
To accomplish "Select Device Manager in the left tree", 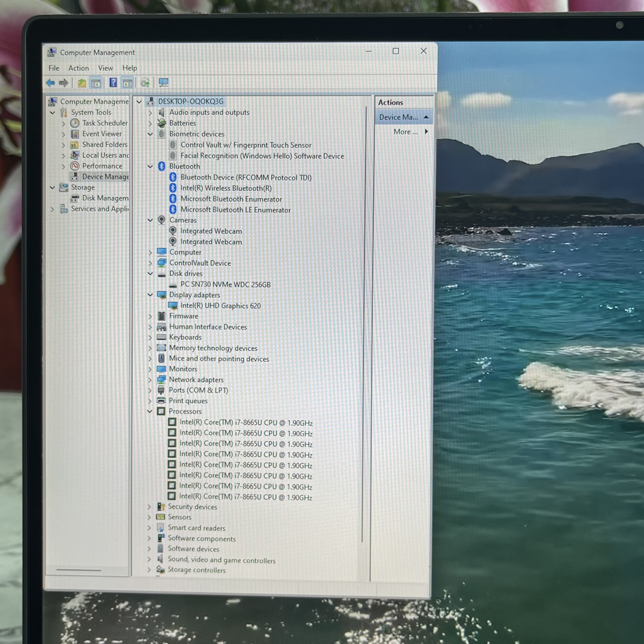I will point(105,177).
